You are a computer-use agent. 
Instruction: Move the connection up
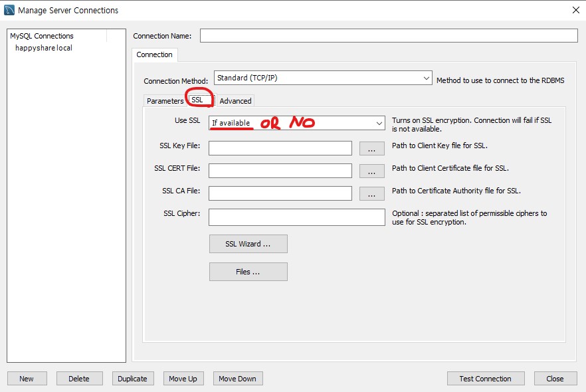(183, 379)
